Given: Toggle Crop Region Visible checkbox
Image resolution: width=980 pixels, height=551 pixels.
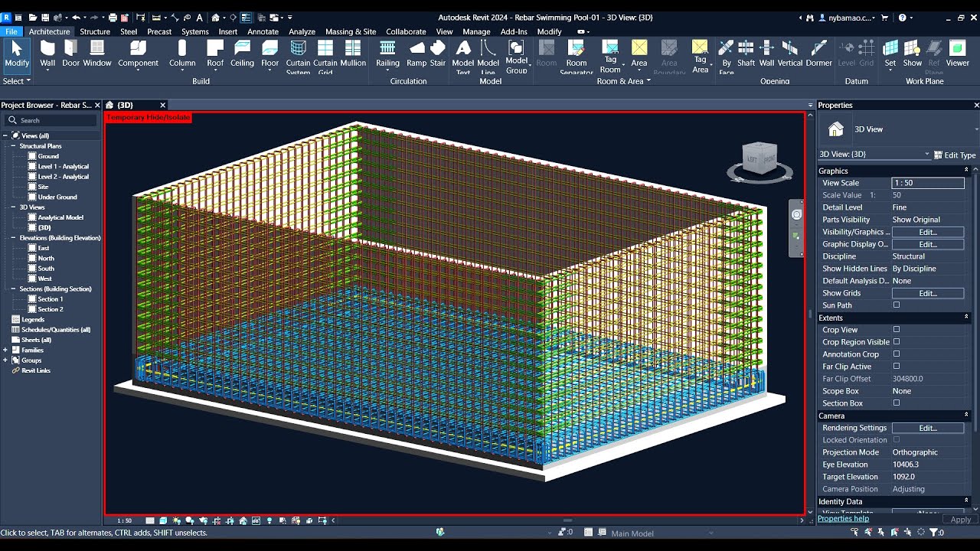Looking at the screenshot, I should coord(897,342).
